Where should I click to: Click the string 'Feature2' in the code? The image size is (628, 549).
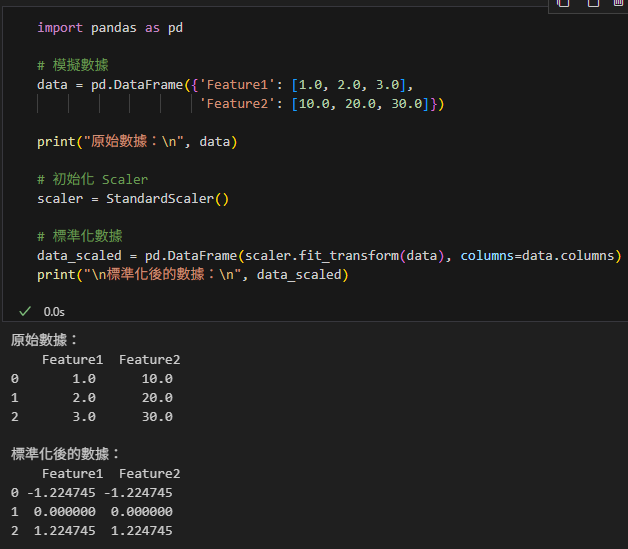point(237,104)
